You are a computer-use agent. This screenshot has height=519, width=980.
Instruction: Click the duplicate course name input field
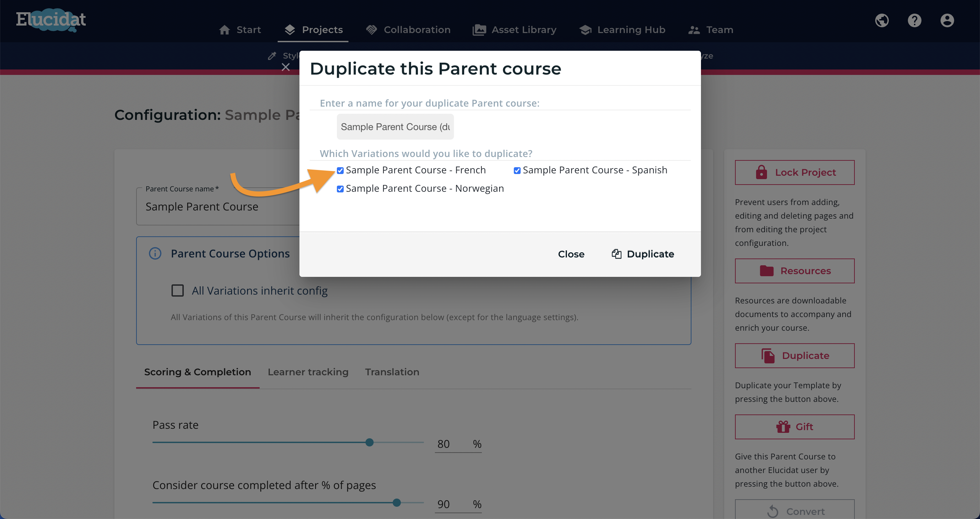click(395, 127)
